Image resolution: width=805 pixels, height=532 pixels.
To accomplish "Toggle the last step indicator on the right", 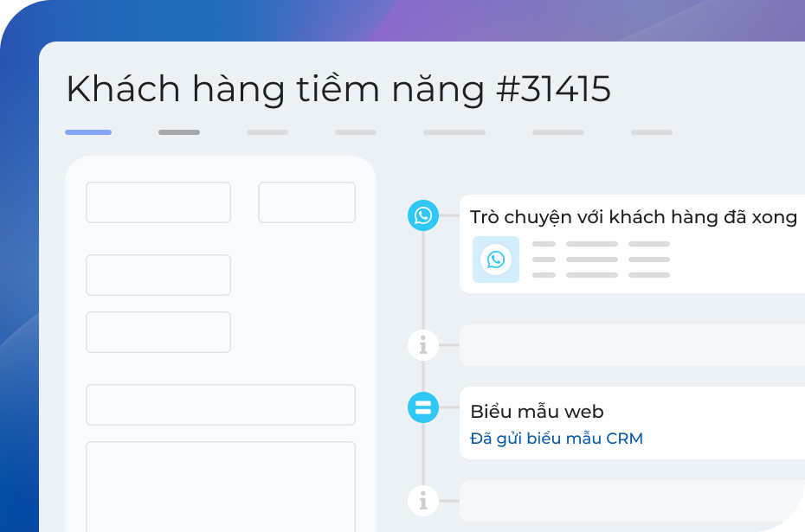I will pyautogui.click(x=651, y=132).
